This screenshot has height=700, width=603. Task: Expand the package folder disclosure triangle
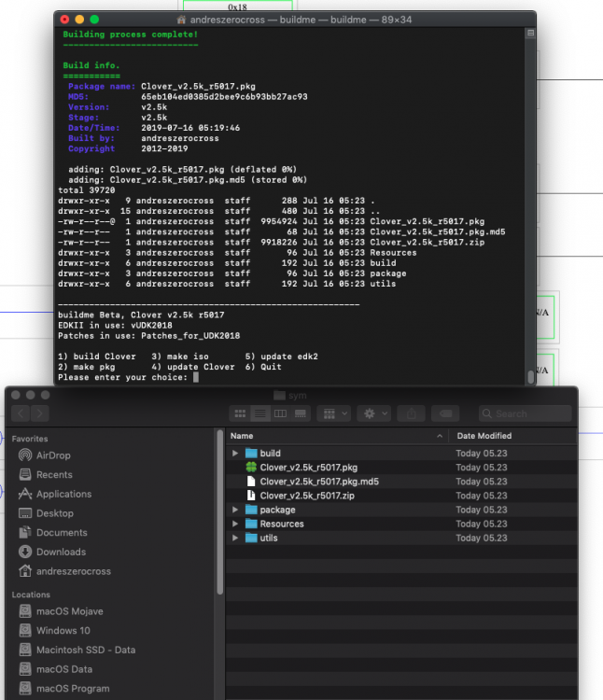point(235,510)
